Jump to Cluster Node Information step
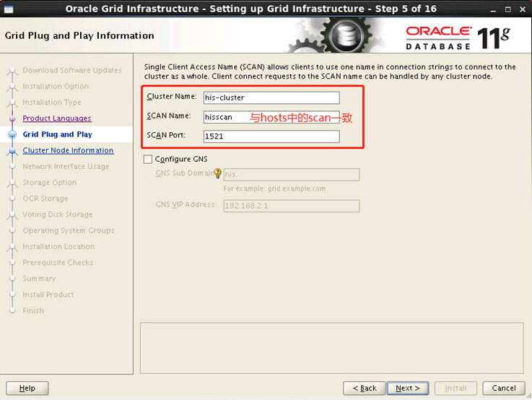Viewport: 532px width, 400px height. pyautogui.click(x=68, y=150)
